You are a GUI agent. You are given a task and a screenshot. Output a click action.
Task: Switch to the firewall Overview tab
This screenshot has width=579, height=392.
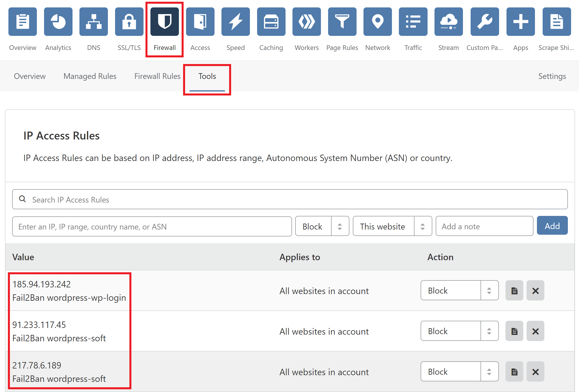[30, 76]
